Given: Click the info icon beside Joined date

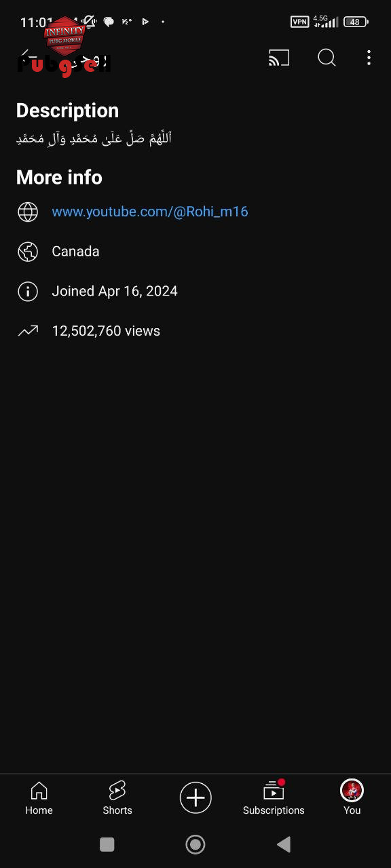Looking at the screenshot, I should tap(28, 292).
